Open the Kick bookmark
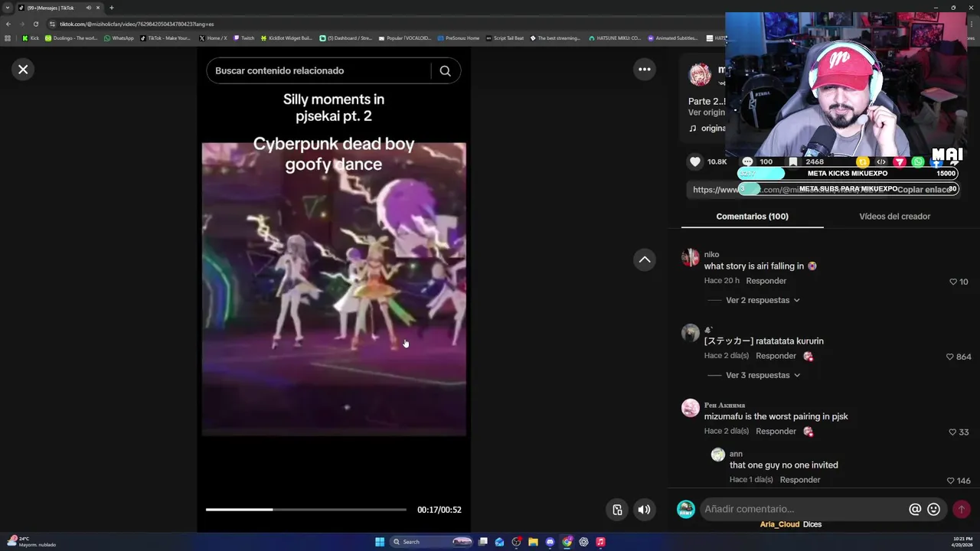 coord(30,37)
